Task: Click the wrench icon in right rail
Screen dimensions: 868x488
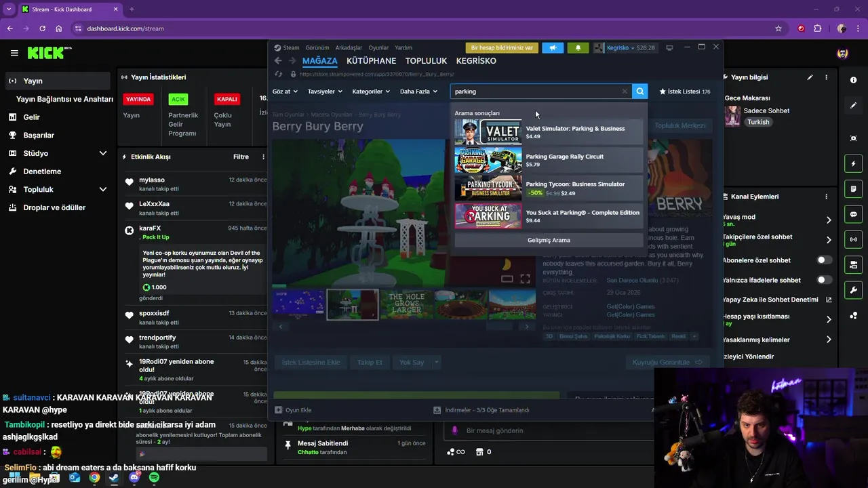Action: point(853,290)
